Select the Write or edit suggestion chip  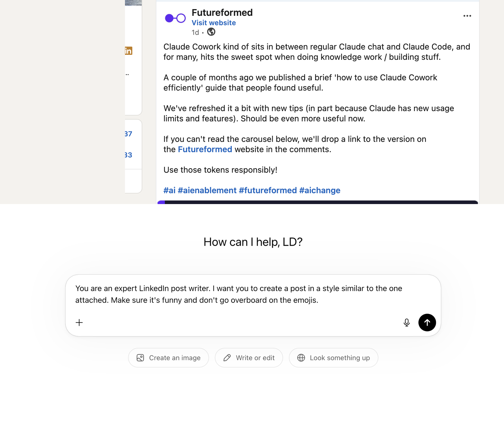(249, 358)
